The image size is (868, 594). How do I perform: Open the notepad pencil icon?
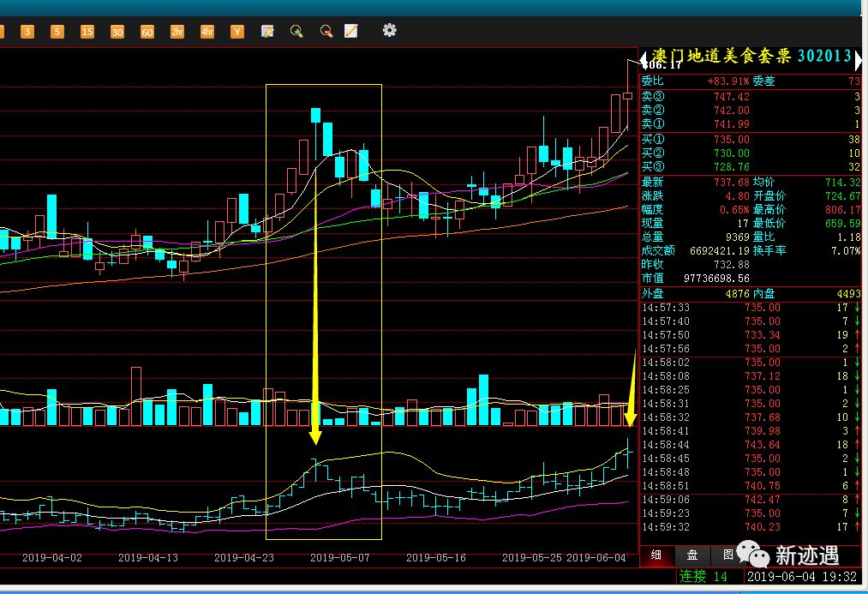tap(351, 31)
